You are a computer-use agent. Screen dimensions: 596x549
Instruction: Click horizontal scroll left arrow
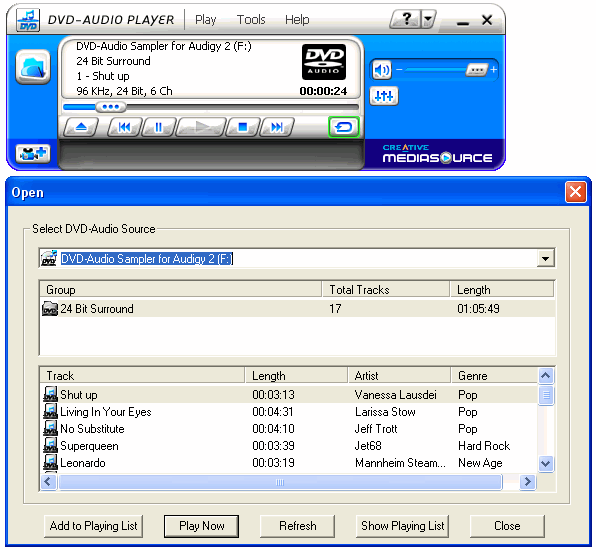[49, 482]
